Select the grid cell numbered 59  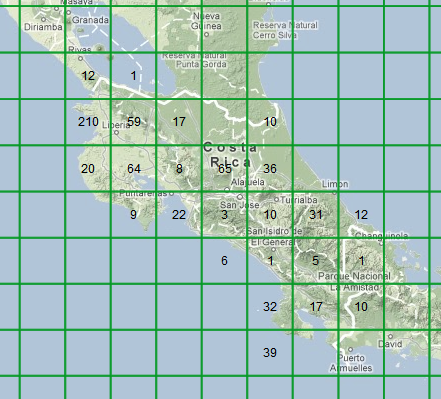133,122
